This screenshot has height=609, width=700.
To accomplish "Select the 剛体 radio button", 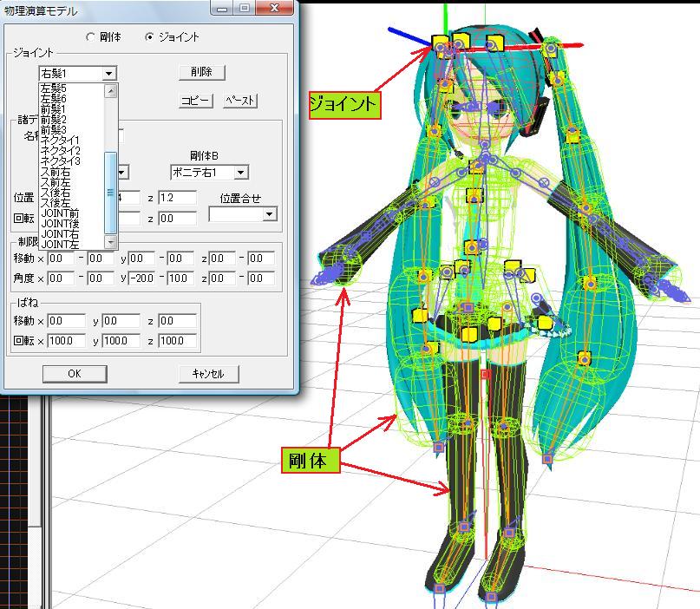I will click(x=90, y=37).
